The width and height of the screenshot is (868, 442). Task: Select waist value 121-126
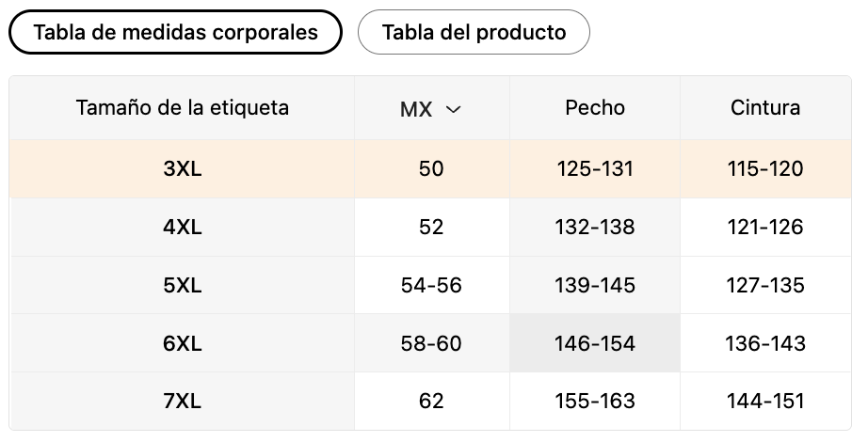point(765,227)
